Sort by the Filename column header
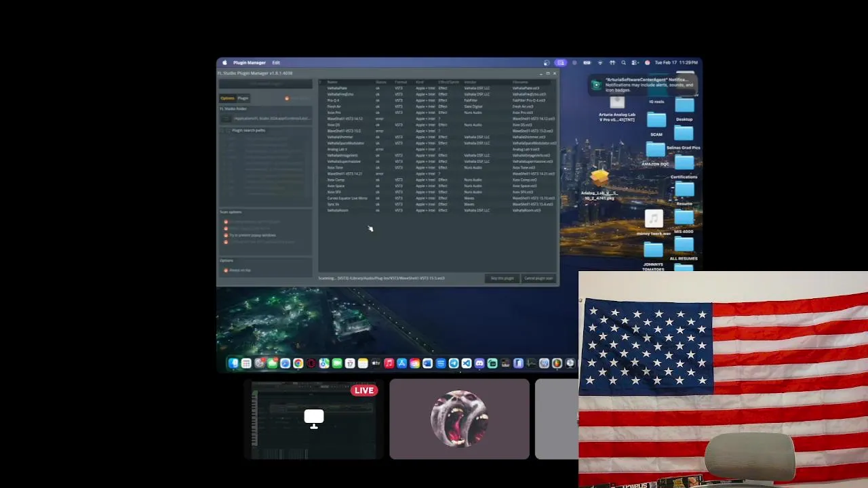This screenshot has height=488, width=868. coord(520,82)
